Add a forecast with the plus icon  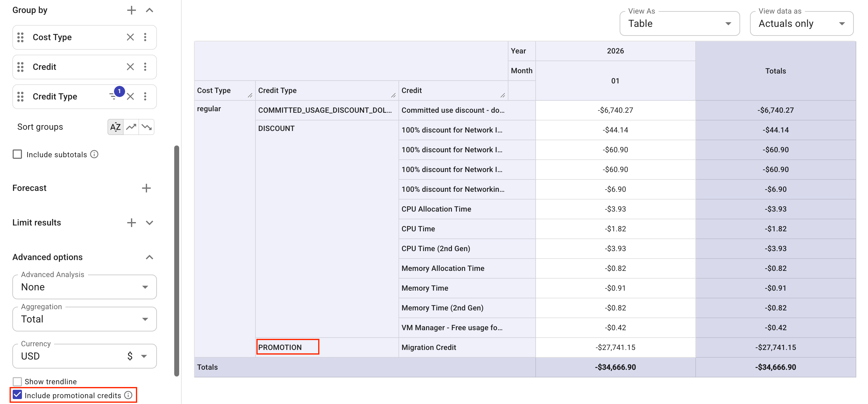point(146,188)
